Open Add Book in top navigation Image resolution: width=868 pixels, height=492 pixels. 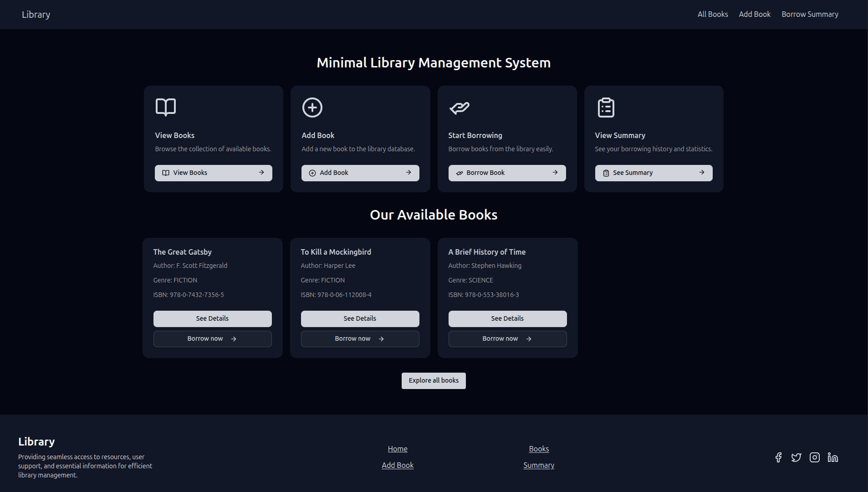point(755,14)
